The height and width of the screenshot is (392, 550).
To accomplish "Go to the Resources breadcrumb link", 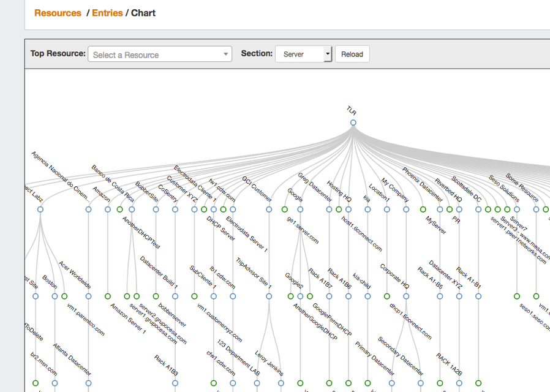I will (x=58, y=13).
